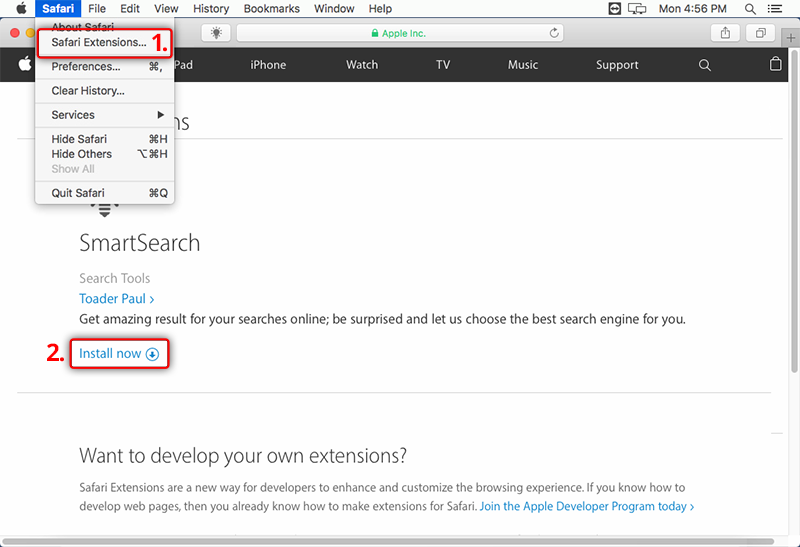Click the Apple logo in site navigation
The width and height of the screenshot is (800, 547).
pos(24,65)
